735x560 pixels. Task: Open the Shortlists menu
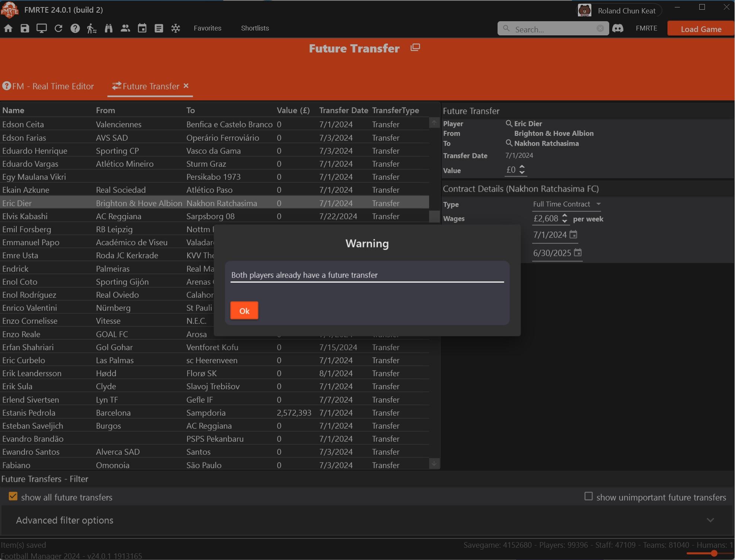(255, 28)
